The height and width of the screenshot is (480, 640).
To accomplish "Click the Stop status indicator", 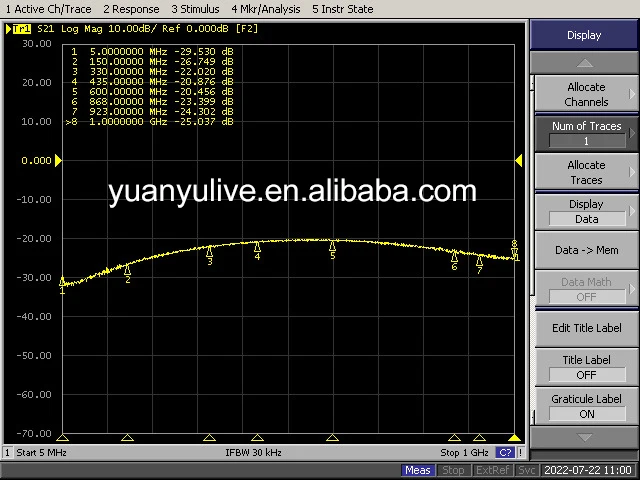I will 453,470.
